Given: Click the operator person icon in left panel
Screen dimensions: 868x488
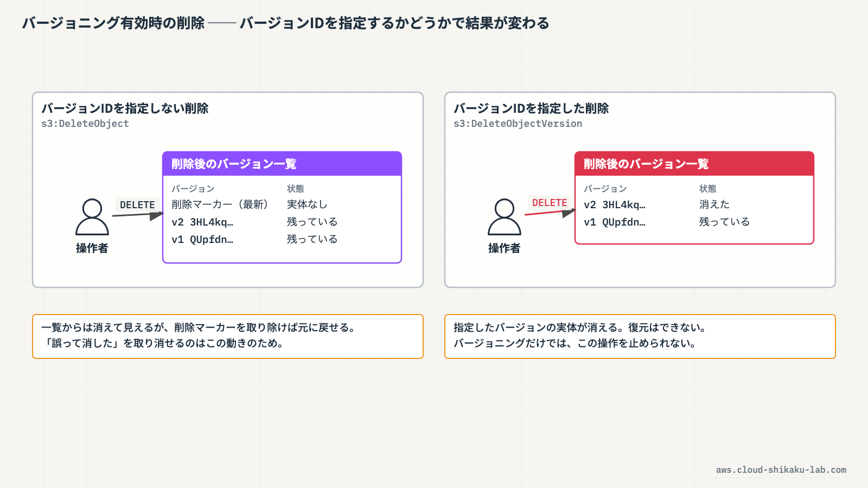Looking at the screenshot, I should pyautogui.click(x=92, y=217).
